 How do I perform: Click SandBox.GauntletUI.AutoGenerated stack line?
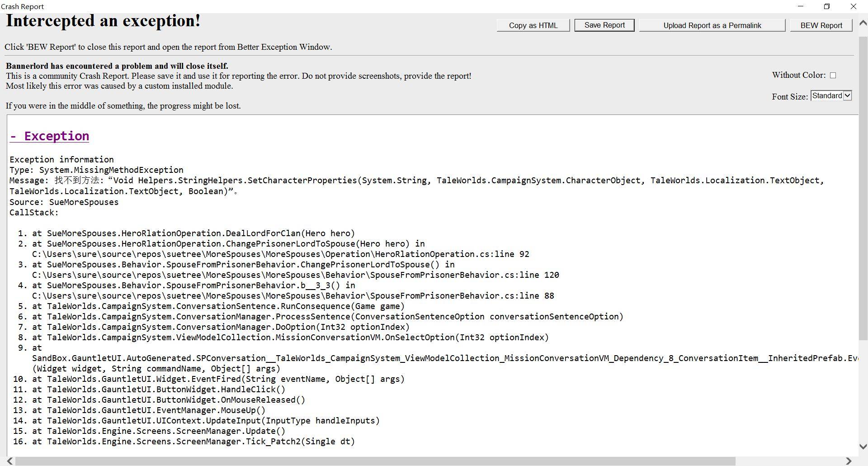coord(445,358)
